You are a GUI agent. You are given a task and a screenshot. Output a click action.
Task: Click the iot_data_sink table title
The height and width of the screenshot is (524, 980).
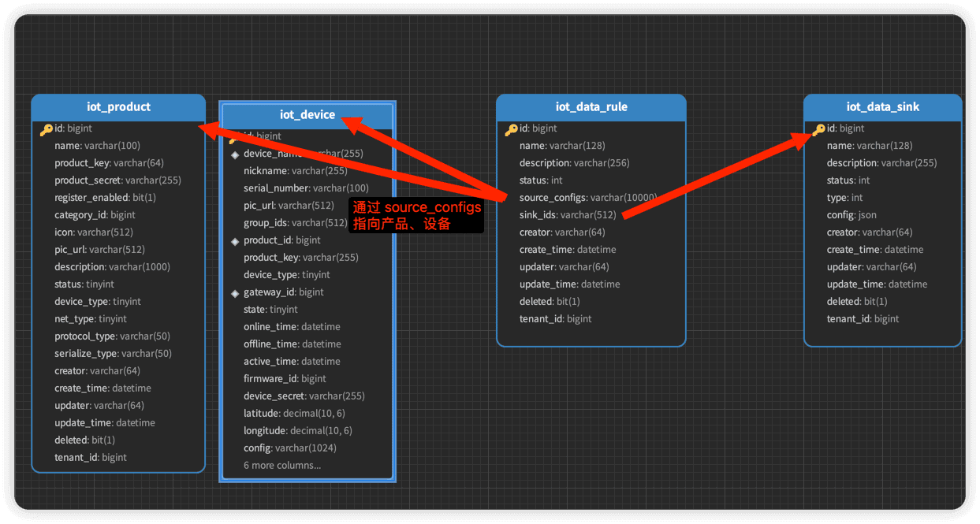tap(882, 107)
